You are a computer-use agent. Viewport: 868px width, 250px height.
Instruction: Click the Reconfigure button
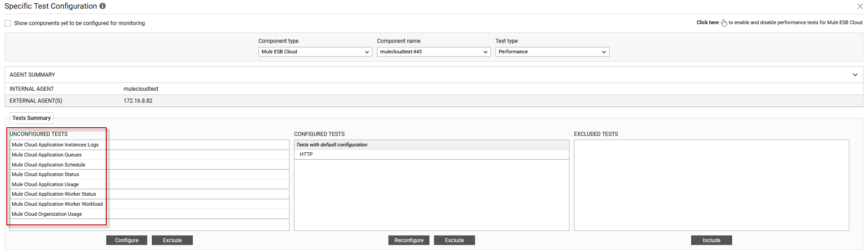coord(409,240)
